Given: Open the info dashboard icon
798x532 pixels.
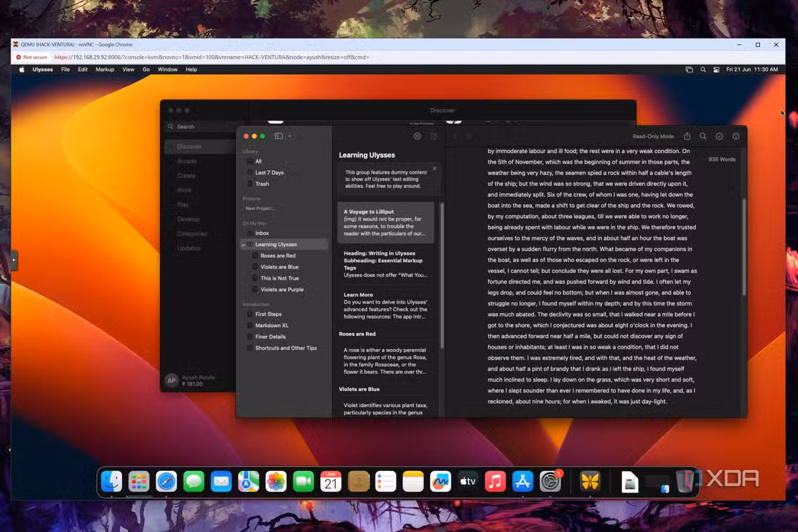Looking at the screenshot, I should point(736,136).
